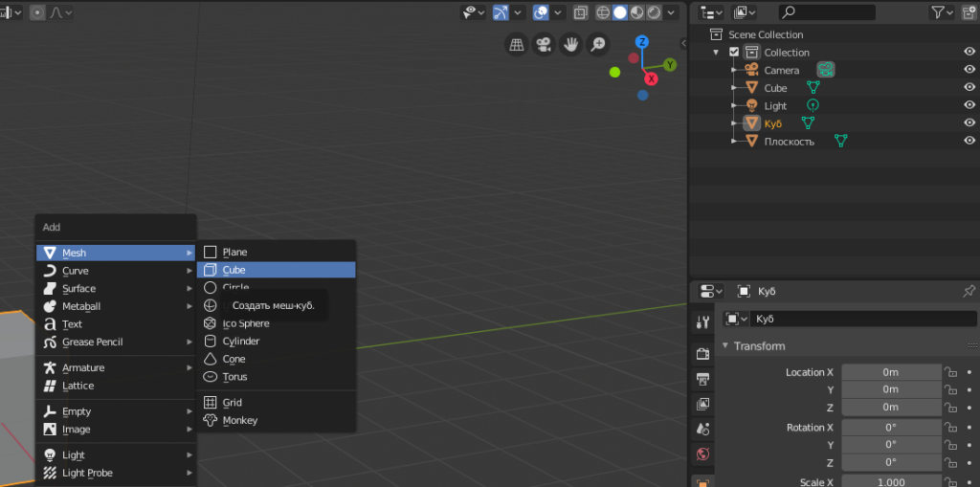Select rendered viewport shading mode
Viewport: 980px width, 487px height.
click(x=654, y=12)
